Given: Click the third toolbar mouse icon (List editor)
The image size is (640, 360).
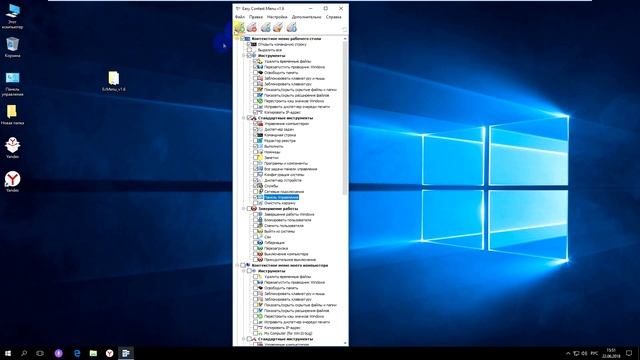Looking at the screenshot, I should [265, 27].
